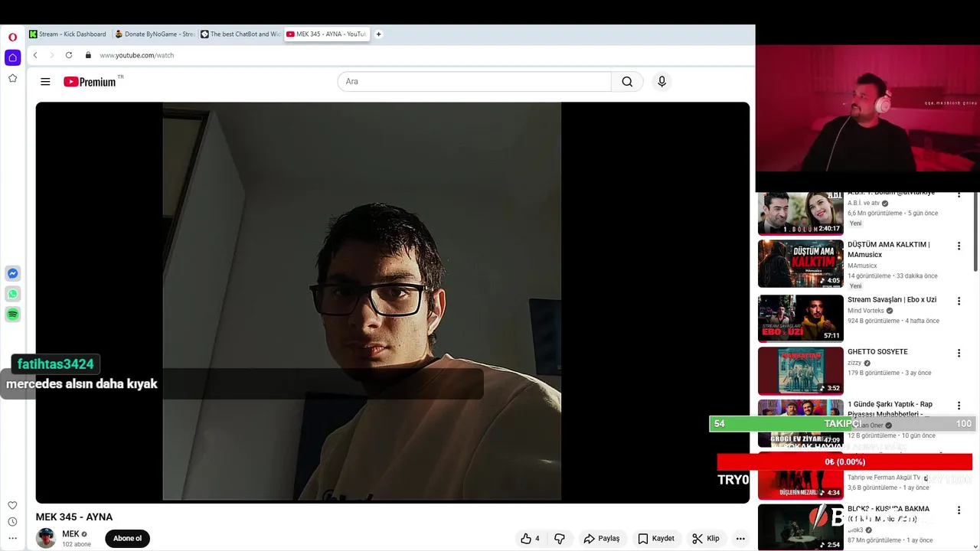Share video using Paylaş button
The width and height of the screenshot is (980, 551).
click(x=602, y=539)
